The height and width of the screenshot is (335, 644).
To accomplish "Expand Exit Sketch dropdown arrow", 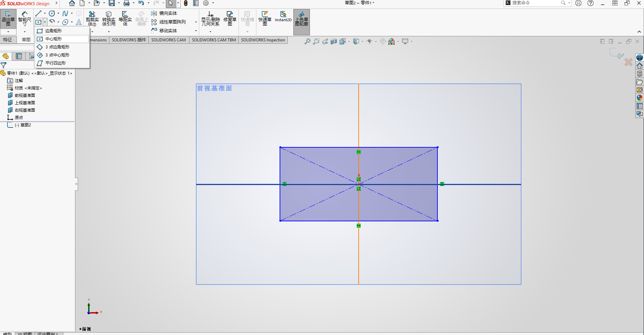I will [8, 32].
